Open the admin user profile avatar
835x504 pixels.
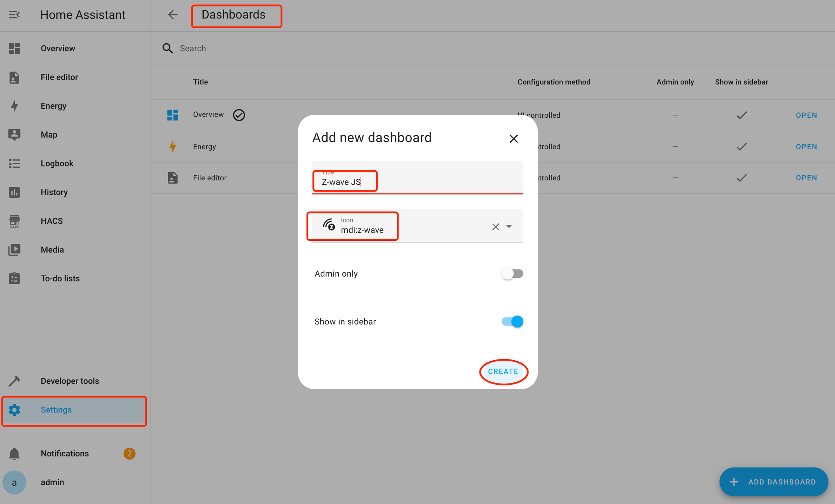click(x=14, y=482)
